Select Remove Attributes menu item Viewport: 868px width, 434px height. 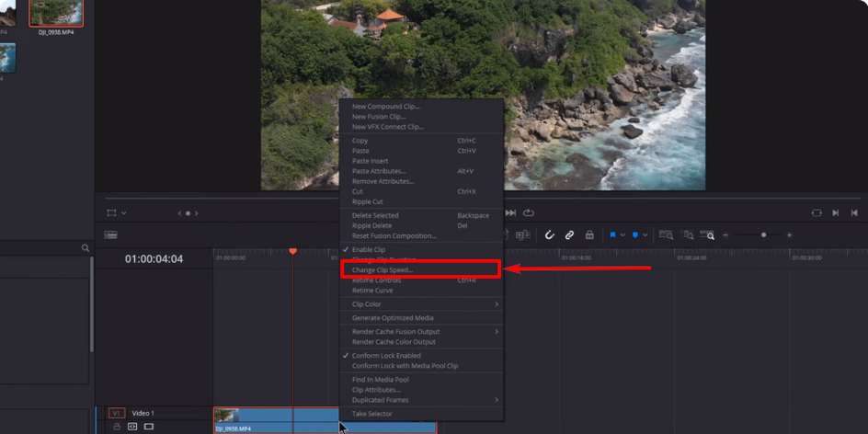pyautogui.click(x=421, y=181)
